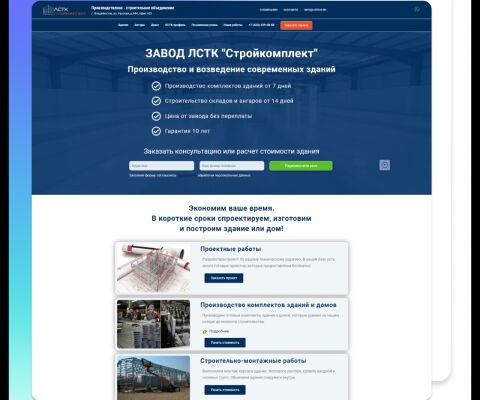Screen dimensions: 480x400
Task: Click Узнать стоимость under Производство комплектов зданий
Action: pyautogui.click(x=225, y=343)
